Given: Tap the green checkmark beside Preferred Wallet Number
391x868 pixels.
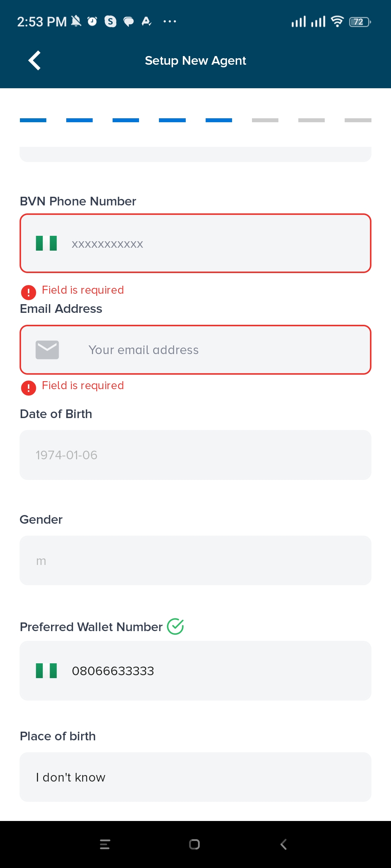Looking at the screenshot, I should (x=176, y=626).
